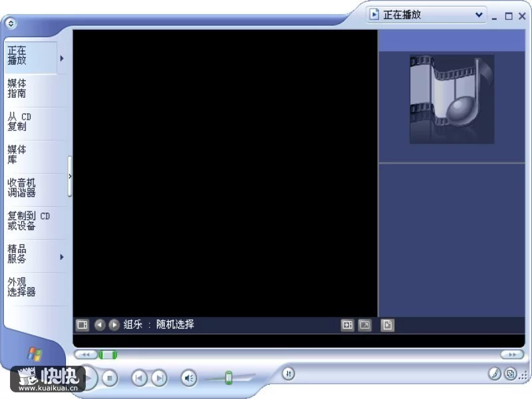Click the album art thumbnail

452,99
